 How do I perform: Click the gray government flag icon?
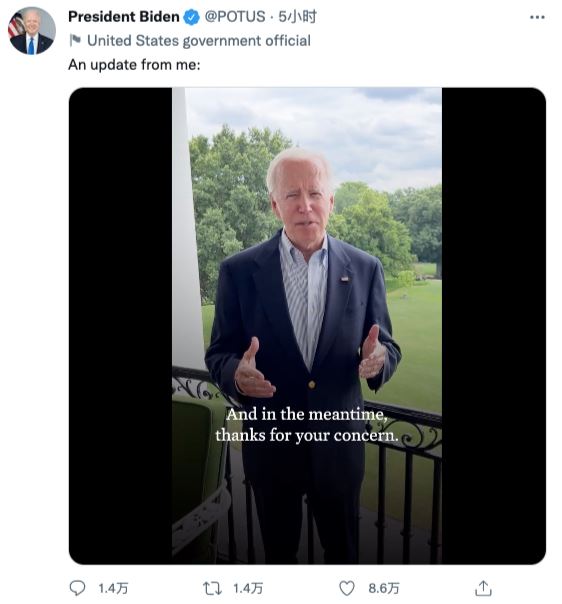pyautogui.click(x=75, y=40)
